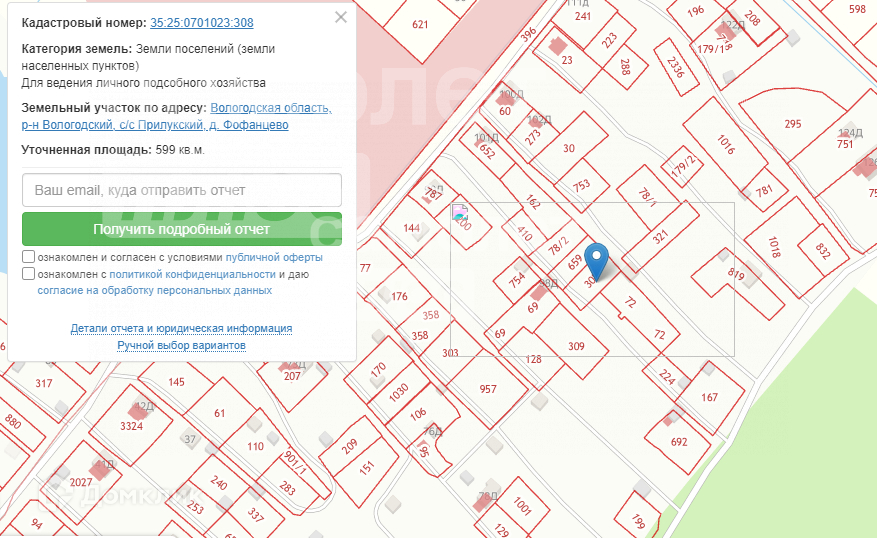Focus the email input field
This screenshot has height=538, width=877.
(182, 190)
